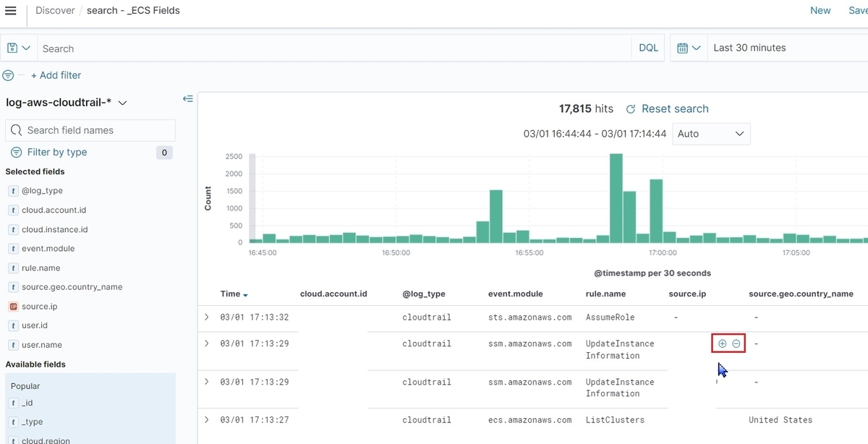Image resolution: width=868 pixels, height=444 pixels.
Task: Click the United States country cell
Action: (780, 420)
